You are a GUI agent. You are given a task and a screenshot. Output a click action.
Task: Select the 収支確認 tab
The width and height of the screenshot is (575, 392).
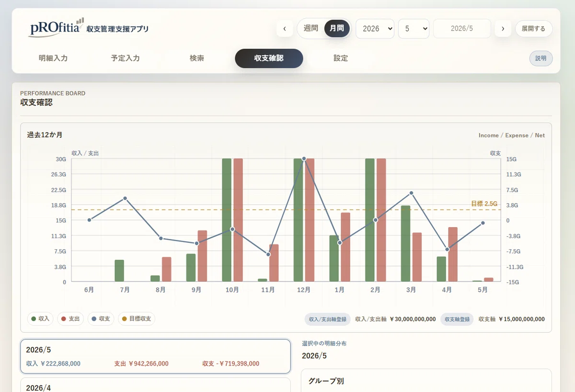[x=269, y=58]
